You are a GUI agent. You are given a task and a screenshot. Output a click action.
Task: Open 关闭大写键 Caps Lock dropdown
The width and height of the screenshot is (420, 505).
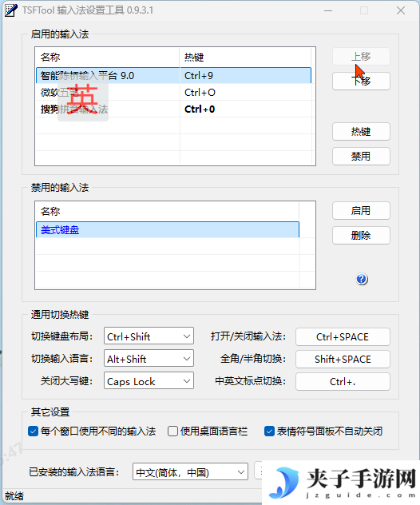(x=149, y=380)
